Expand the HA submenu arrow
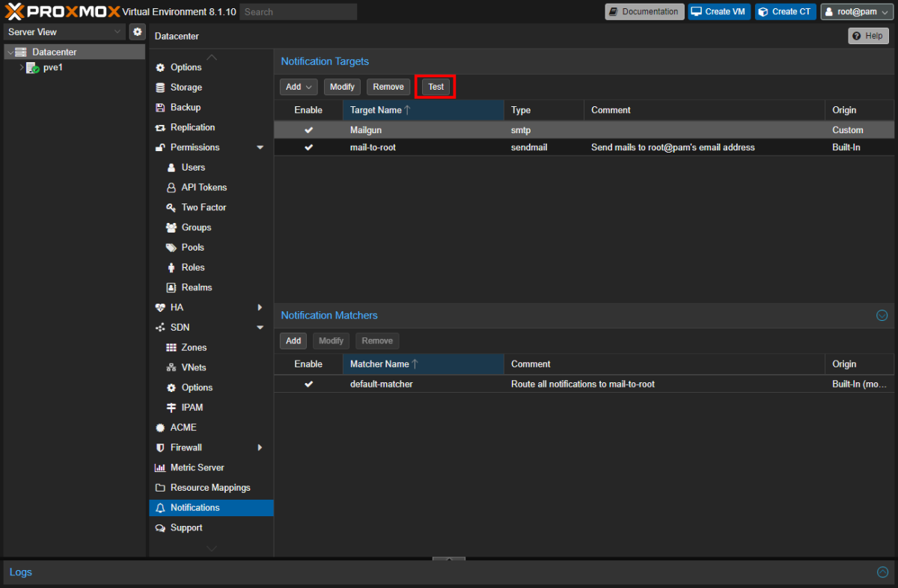The width and height of the screenshot is (898, 588). [x=260, y=307]
